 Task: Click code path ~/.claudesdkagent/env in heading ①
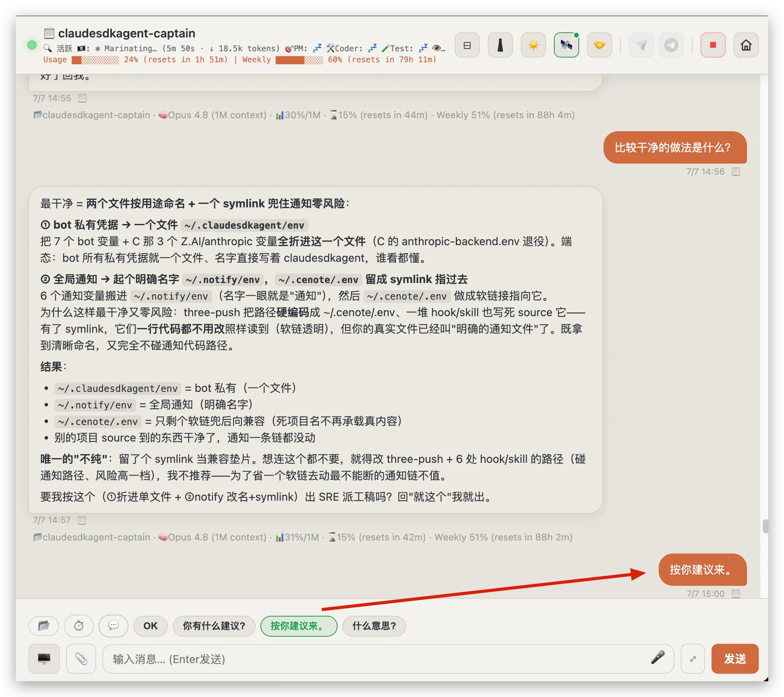coord(244,225)
